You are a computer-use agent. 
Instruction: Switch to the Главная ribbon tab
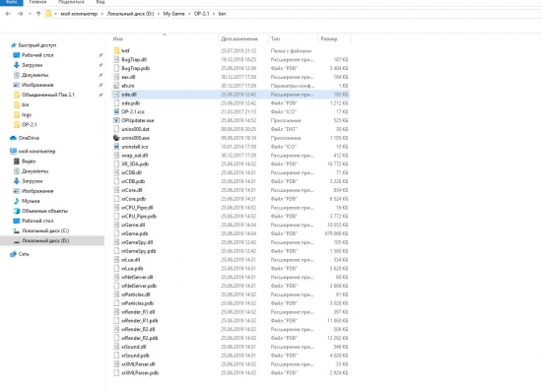(x=37, y=2)
